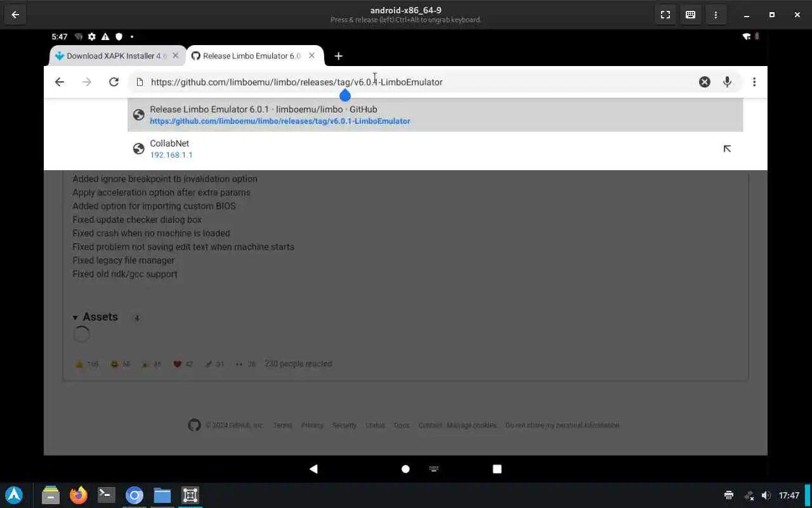Click the footer Privacy link
Viewport: 812px width, 508px height.
point(312,425)
